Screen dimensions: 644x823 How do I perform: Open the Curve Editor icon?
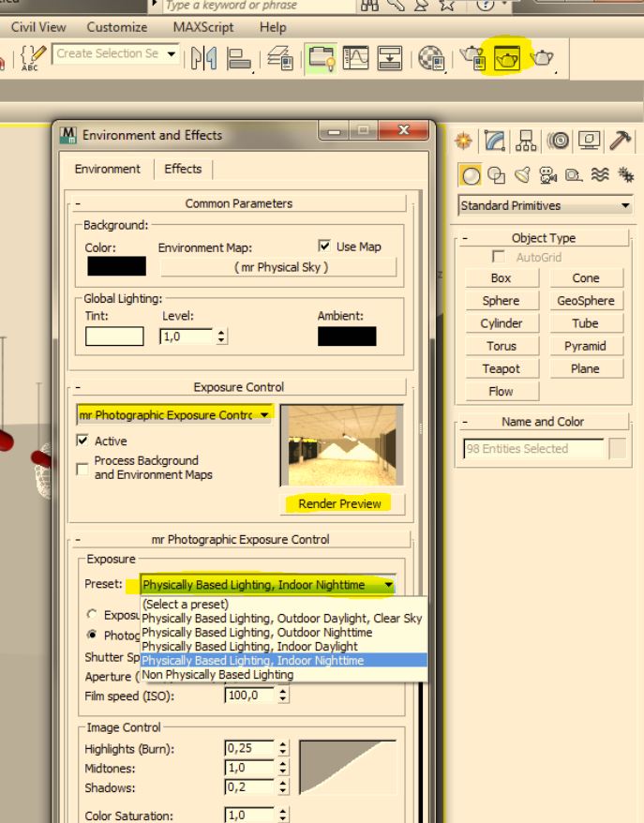click(x=355, y=58)
